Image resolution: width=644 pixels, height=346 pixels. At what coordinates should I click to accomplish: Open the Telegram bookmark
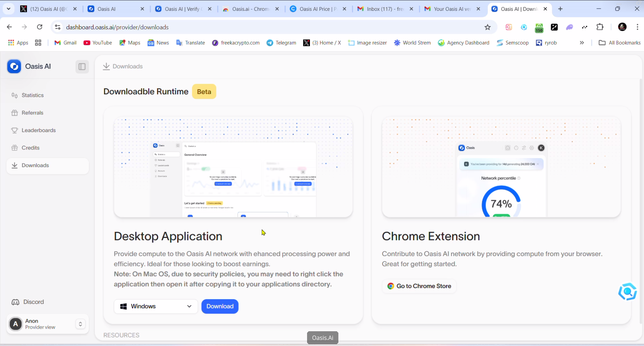coord(282,43)
